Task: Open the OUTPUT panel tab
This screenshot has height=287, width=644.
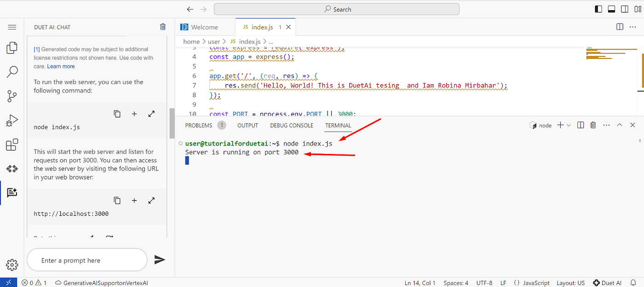Action: 247,125
